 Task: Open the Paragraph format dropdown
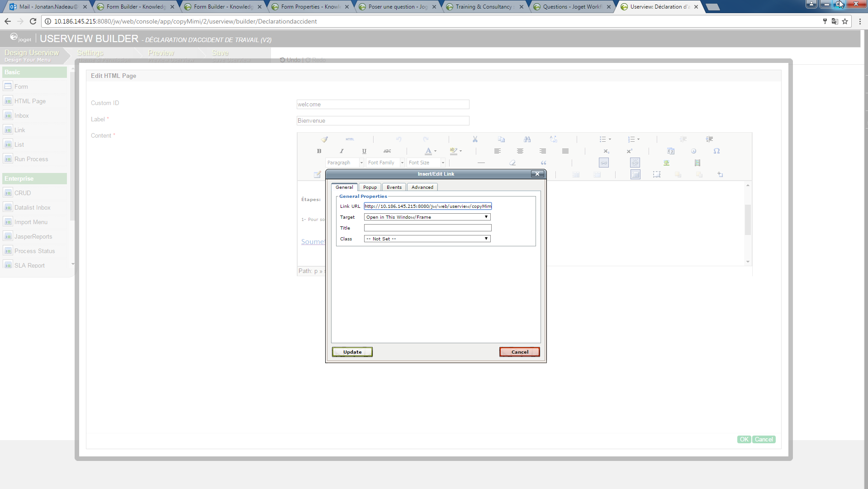point(345,163)
